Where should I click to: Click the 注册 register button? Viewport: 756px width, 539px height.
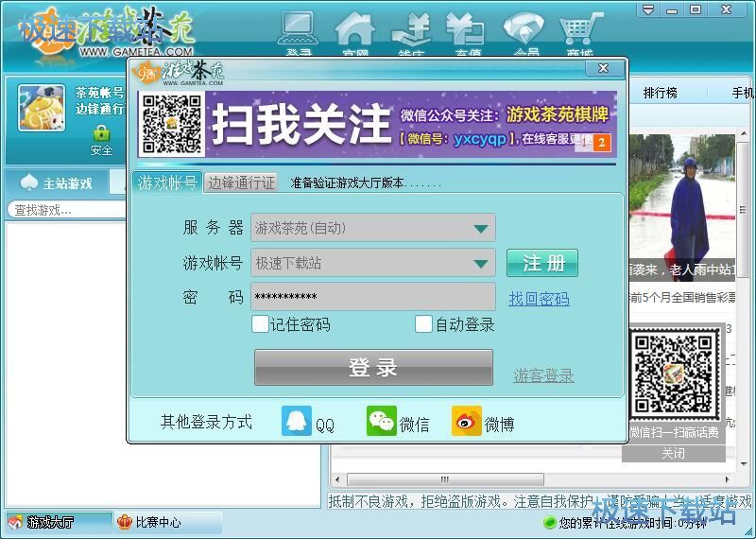coord(542,263)
